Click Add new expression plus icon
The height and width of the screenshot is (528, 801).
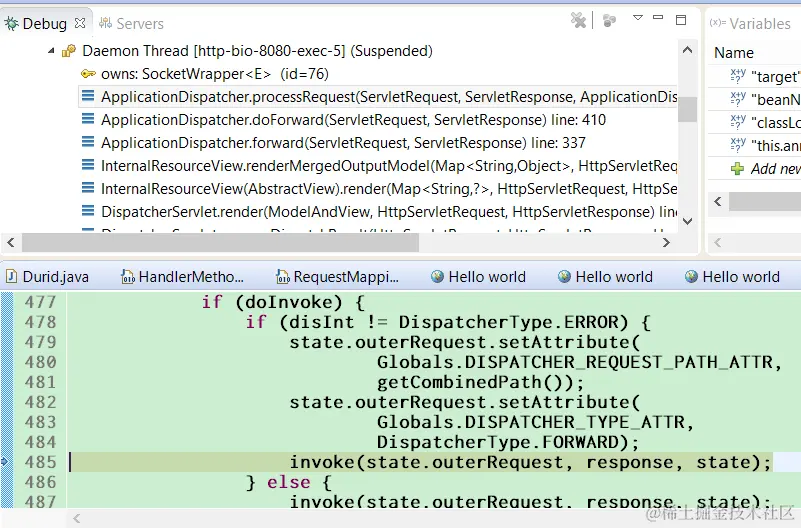point(737,169)
